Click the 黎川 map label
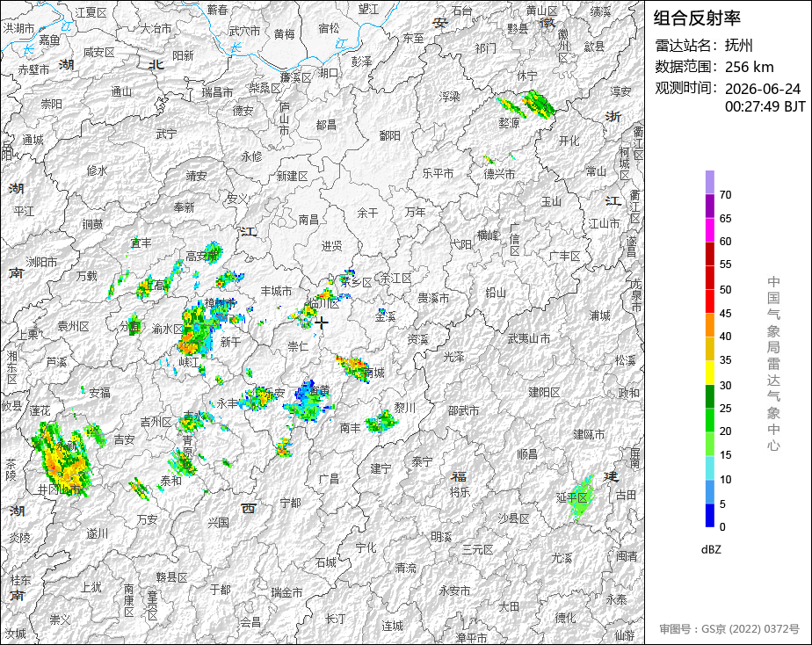Screen dimensions: 812x645 coord(404,408)
